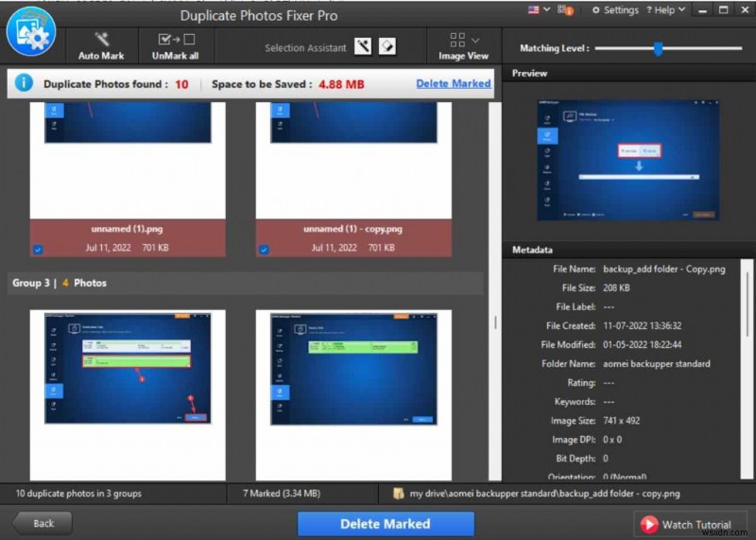Open Settings gear menu
Image resolution: width=756 pixels, height=540 pixels.
pyautogui.click(x=615, y=10)
